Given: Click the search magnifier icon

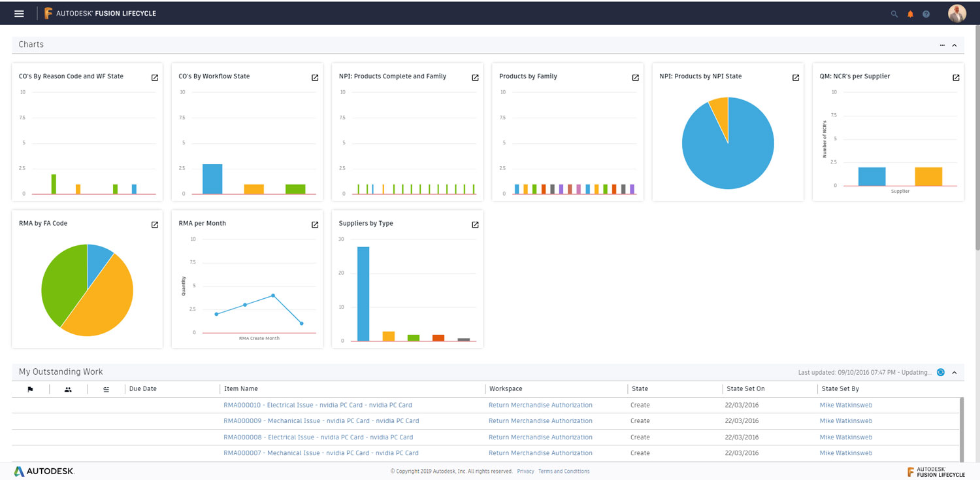Looking at the screenshot, I should [894, 14].
